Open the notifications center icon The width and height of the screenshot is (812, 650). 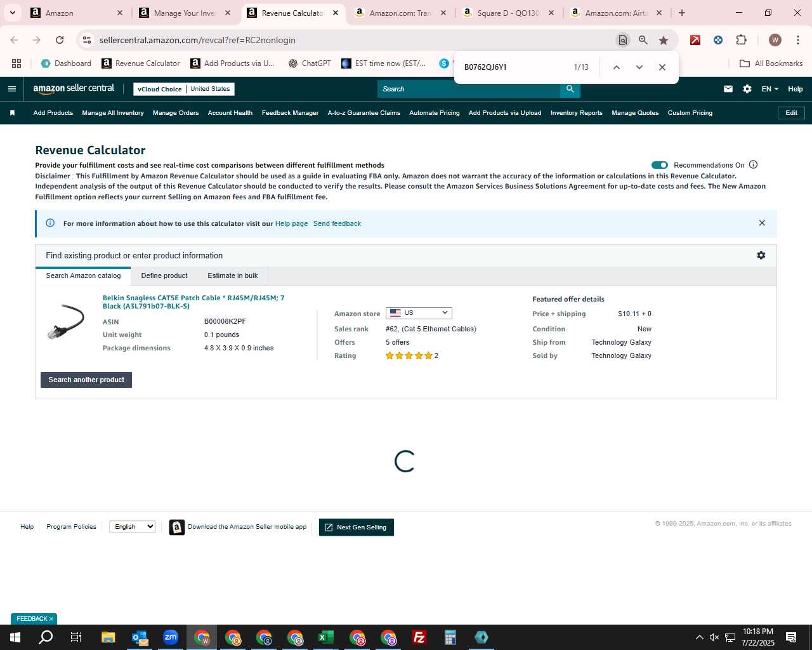tap(791, 637)
